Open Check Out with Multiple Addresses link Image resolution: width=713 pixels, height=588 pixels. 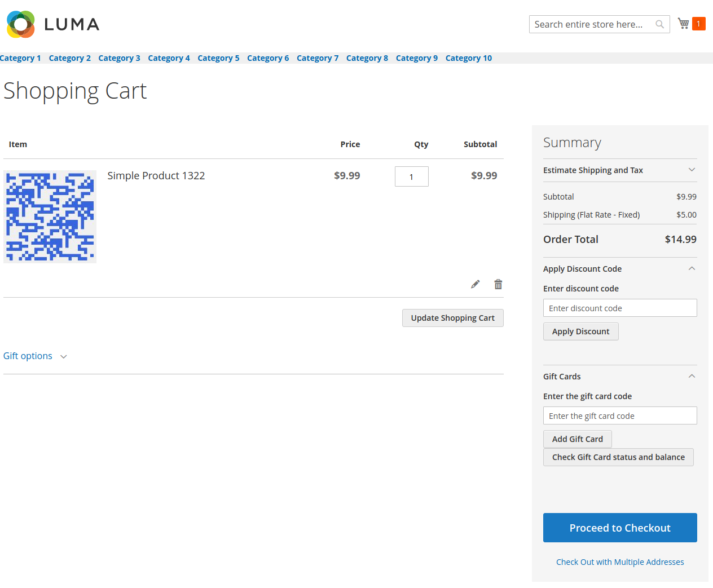tap(620, 562)
